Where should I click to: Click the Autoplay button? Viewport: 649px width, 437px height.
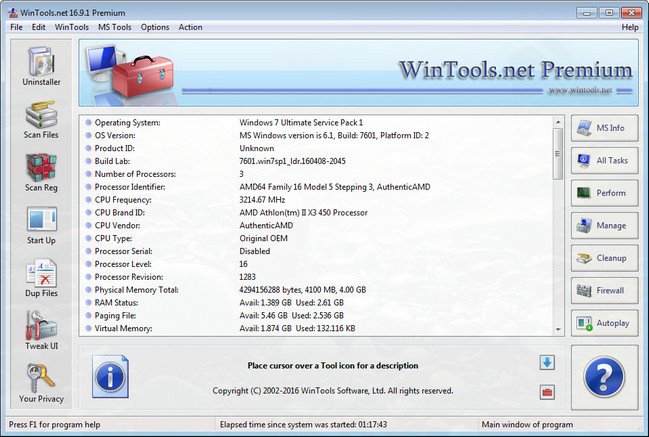tap(604, 323)
